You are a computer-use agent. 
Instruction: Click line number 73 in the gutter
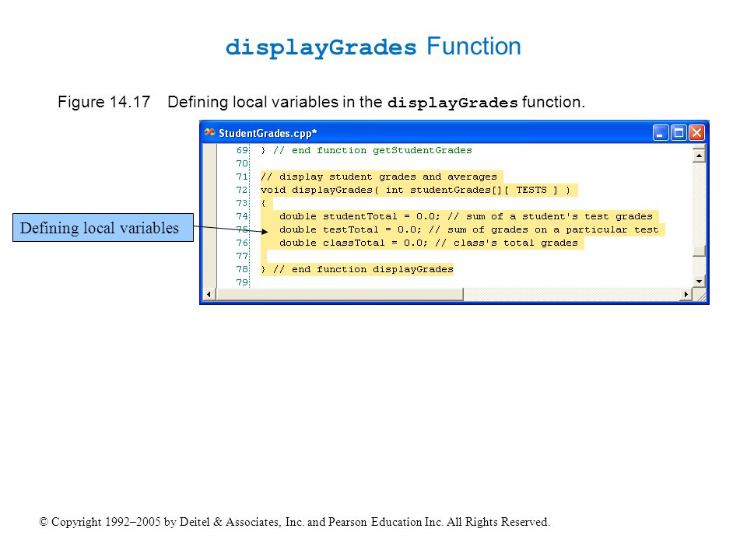[x=242, y=203]
